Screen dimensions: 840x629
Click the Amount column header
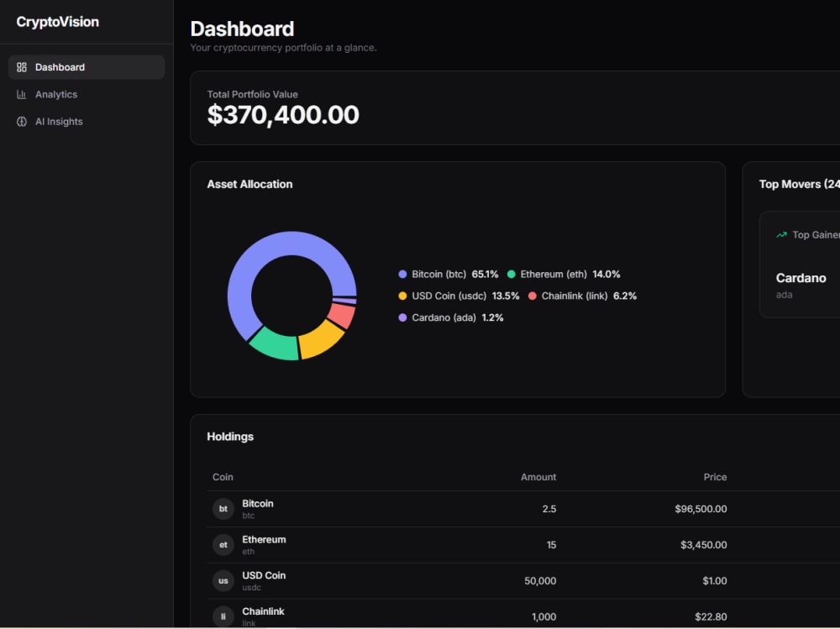(538, 477)
